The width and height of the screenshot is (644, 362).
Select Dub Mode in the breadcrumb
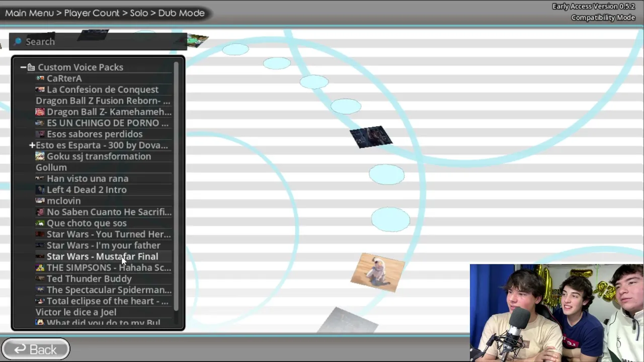[x=182, y=13]
